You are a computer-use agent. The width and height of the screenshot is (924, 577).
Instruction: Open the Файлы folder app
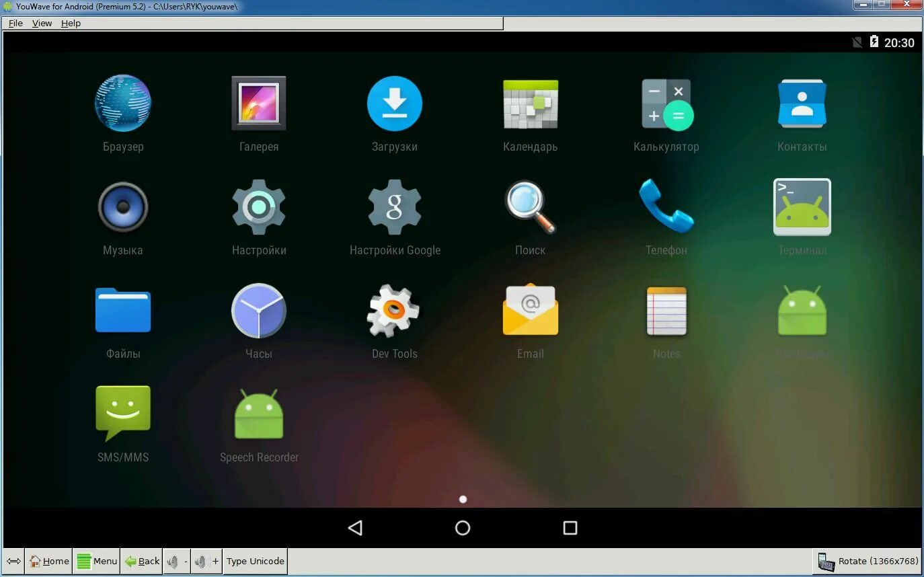coord(123,310)
